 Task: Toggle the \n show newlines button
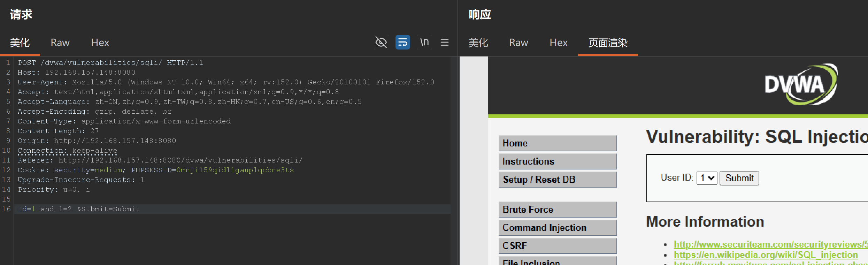coord(424,42)
